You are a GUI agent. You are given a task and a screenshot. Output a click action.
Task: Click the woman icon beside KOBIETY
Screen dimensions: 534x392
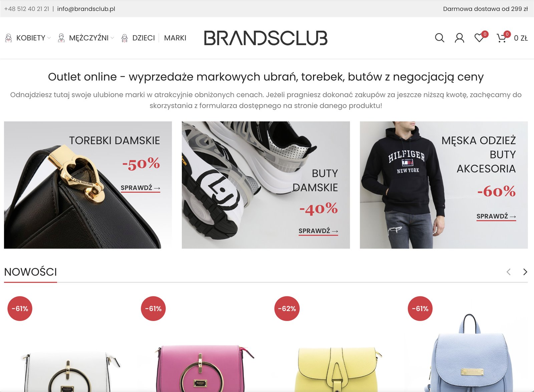pos(9,38)
